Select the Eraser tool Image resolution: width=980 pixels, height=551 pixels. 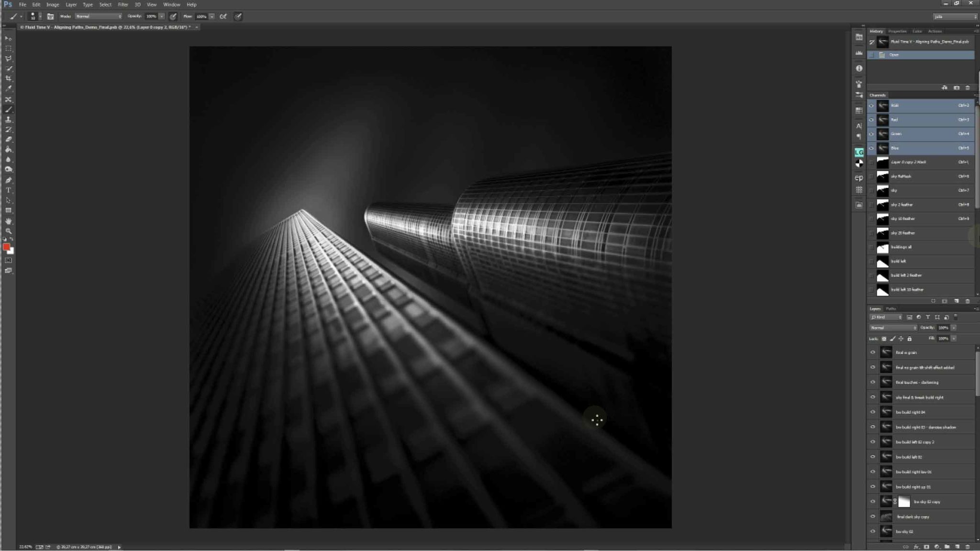click(x=8, y=140)
